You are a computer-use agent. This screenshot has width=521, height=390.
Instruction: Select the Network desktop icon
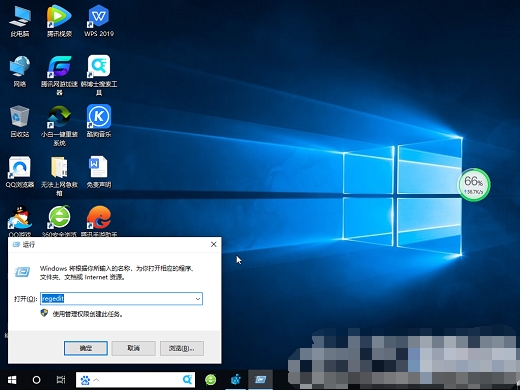pyautogui.click(x=20, y=71)
